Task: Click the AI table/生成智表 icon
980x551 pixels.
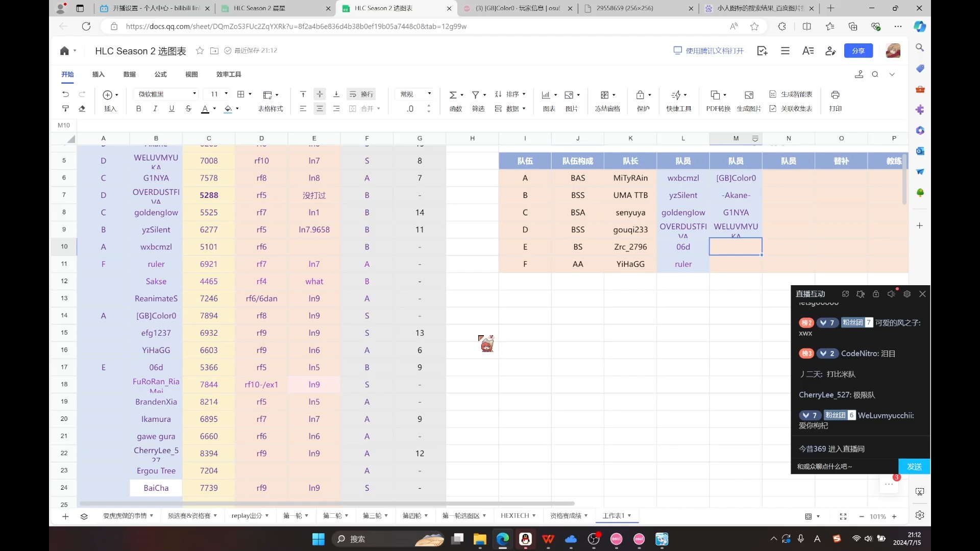Action: pyautogui.click(x=773, y=93)
